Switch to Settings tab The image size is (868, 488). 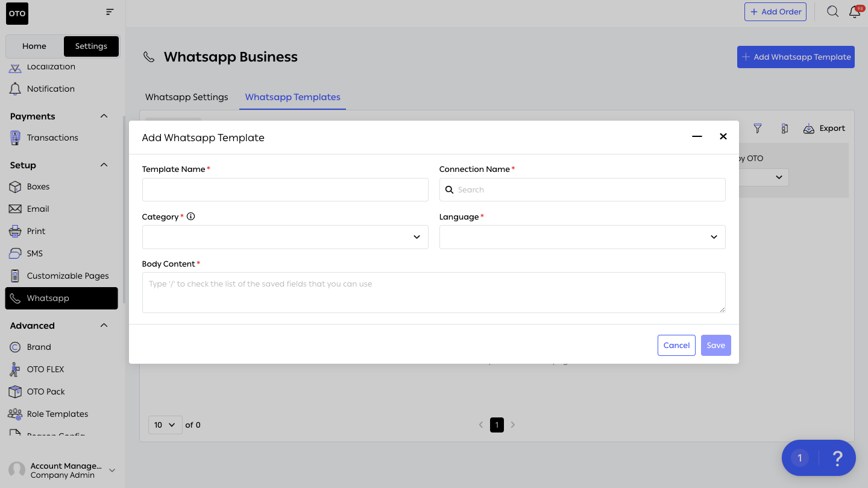click(x=91, y=46)
